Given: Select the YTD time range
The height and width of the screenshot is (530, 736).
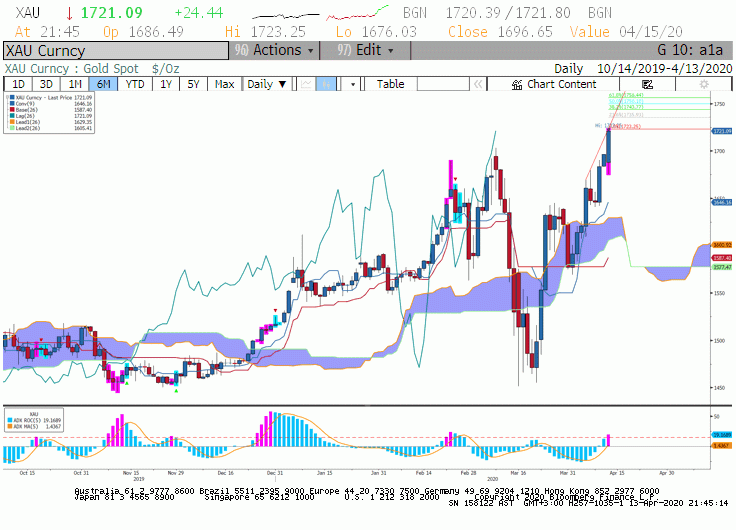Looking at the screenshot, I should (x=135, y=84).
